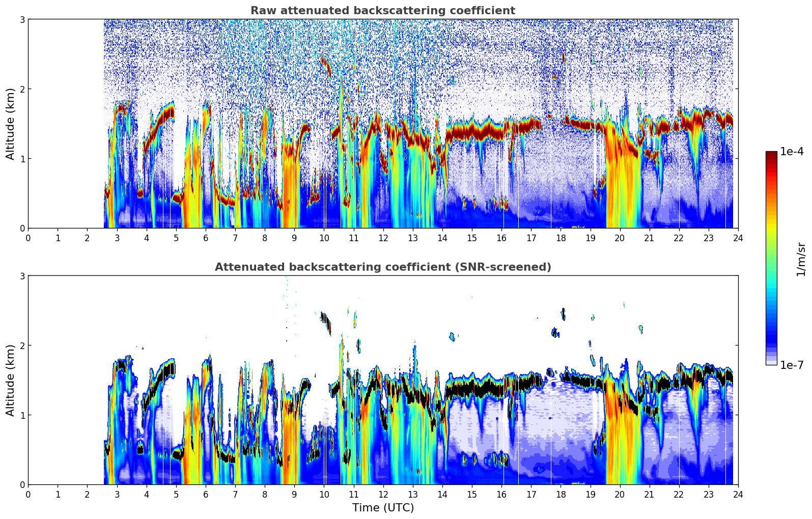
Task: Click altitude tick '2' on the SNR-screened plot
Action: coord(22,345)
